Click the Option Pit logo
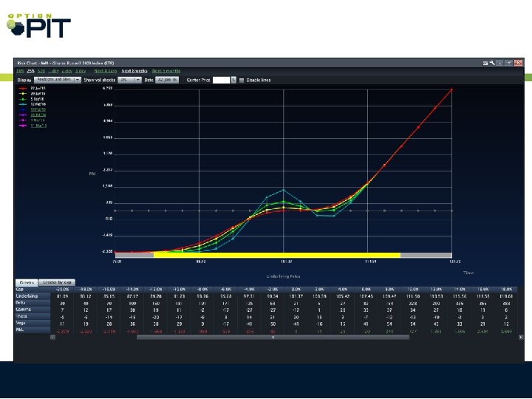Screen dimensions: 532x399 tap(38, 26)
